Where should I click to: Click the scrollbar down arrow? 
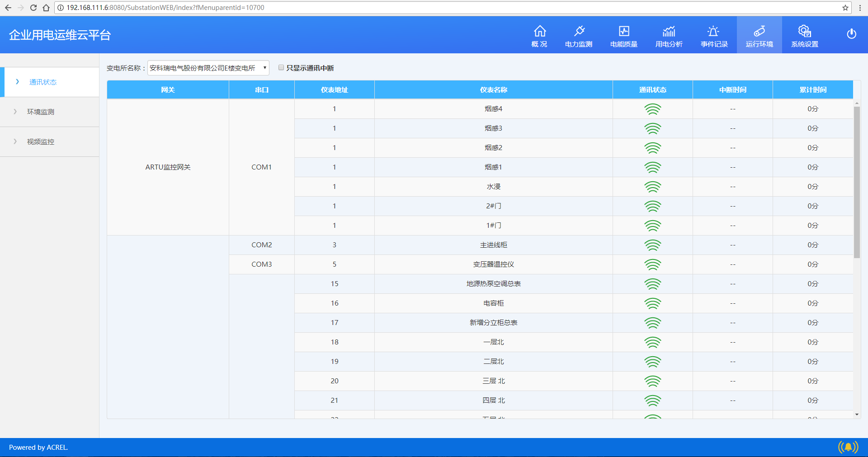pos(857,415)
